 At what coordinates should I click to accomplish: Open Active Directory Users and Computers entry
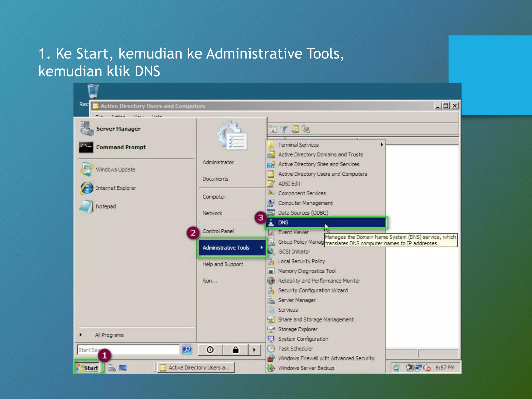pyautogui.click(x=325, y=174)
